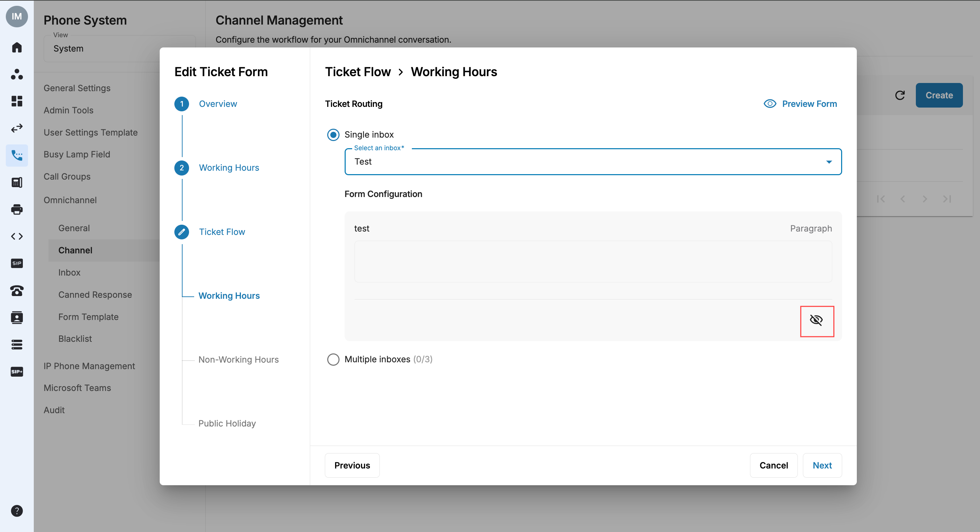
Task: Click the refresh icon beside Create
Action: pyautogui.click(x=900, y=95)
